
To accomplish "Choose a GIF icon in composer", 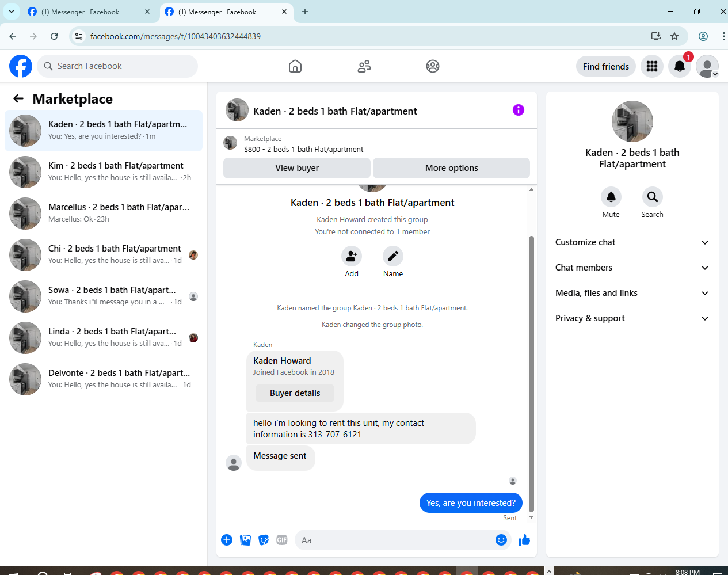I will pos(282,540).
